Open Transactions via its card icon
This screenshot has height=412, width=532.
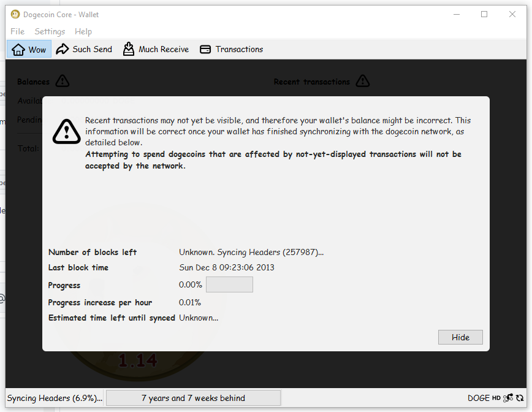[205, 49]
